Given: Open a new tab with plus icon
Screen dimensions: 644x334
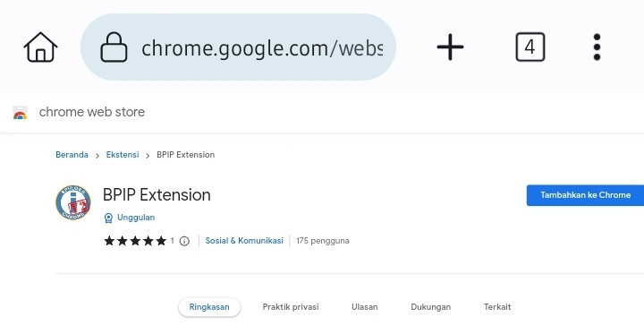Looking at the screenshot, I should click(450, 47).
